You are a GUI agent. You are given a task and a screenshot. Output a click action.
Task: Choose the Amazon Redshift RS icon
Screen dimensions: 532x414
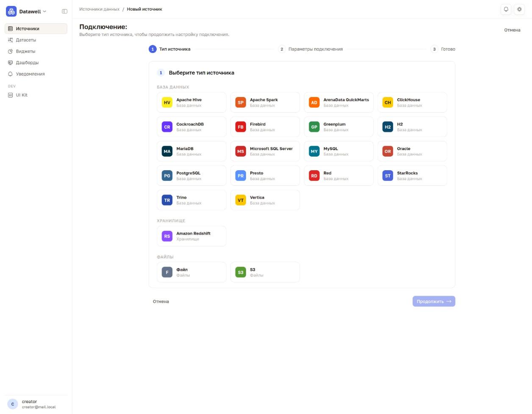[167, 236]
